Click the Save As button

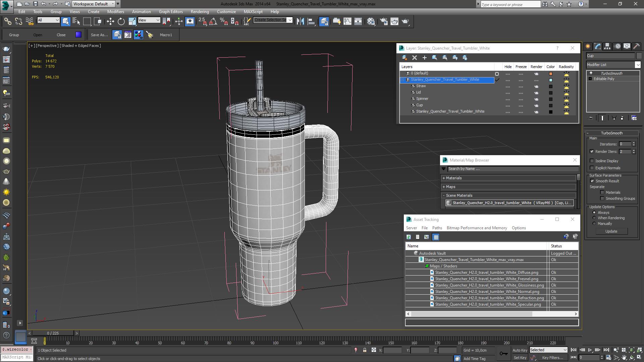99,35
